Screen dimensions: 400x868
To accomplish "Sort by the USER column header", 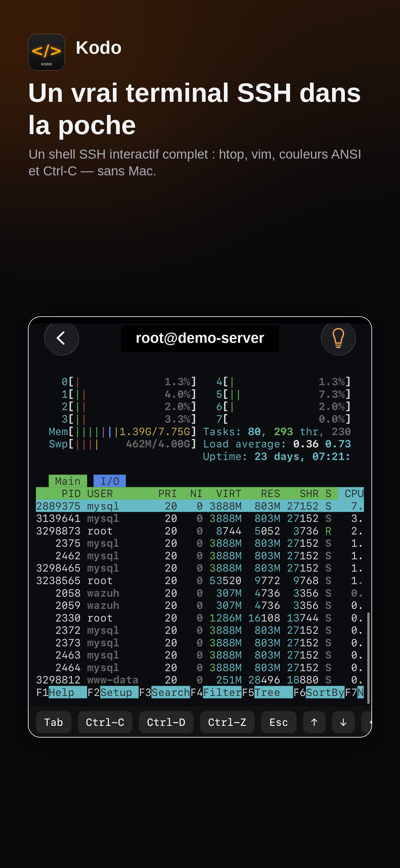I will tap(100, 493).
